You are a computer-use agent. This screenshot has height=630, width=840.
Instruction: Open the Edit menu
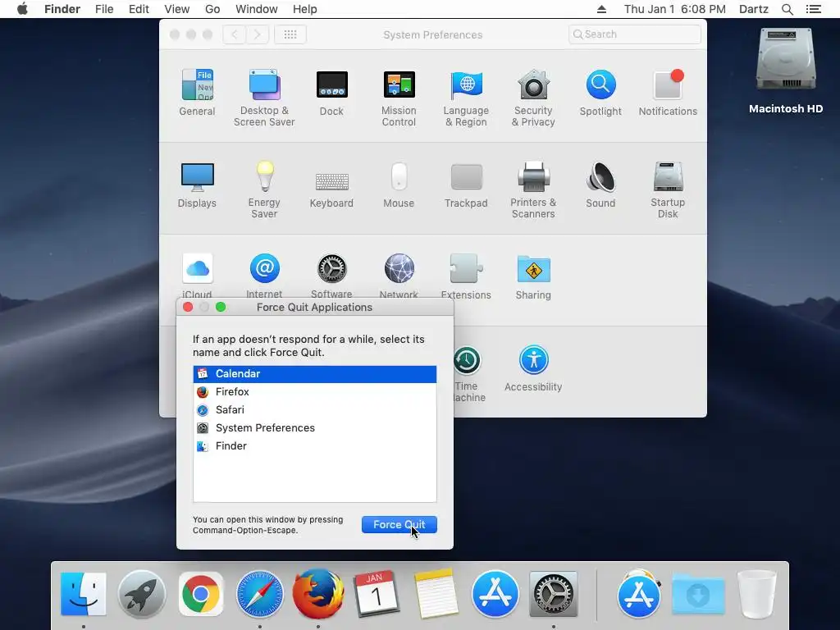pyautogui.click(x=139, y=9)
